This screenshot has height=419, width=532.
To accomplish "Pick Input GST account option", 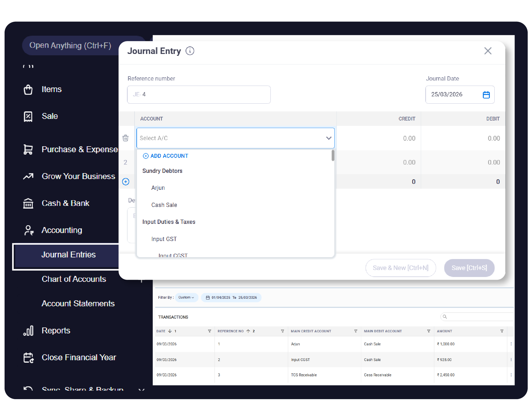I will [164, 239].
